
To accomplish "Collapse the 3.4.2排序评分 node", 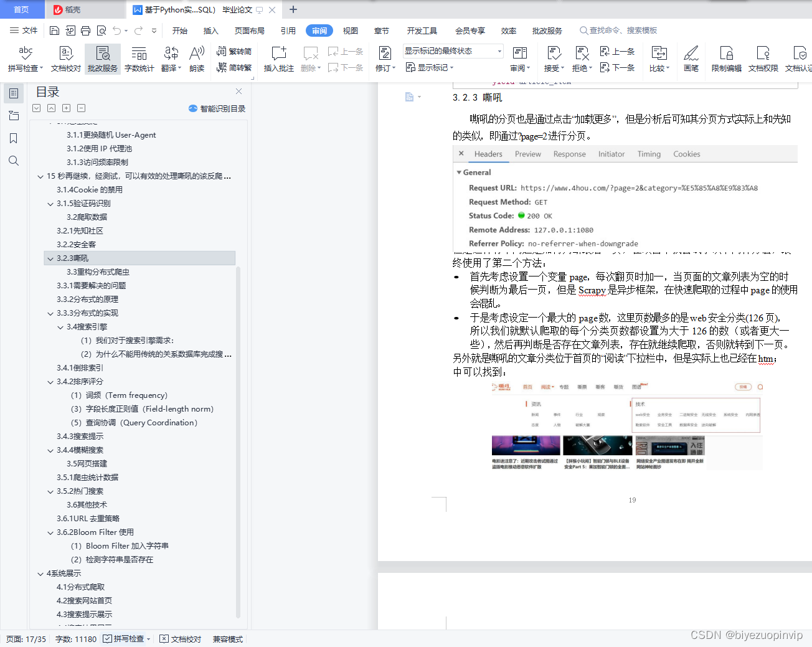I will pos(50,382).
